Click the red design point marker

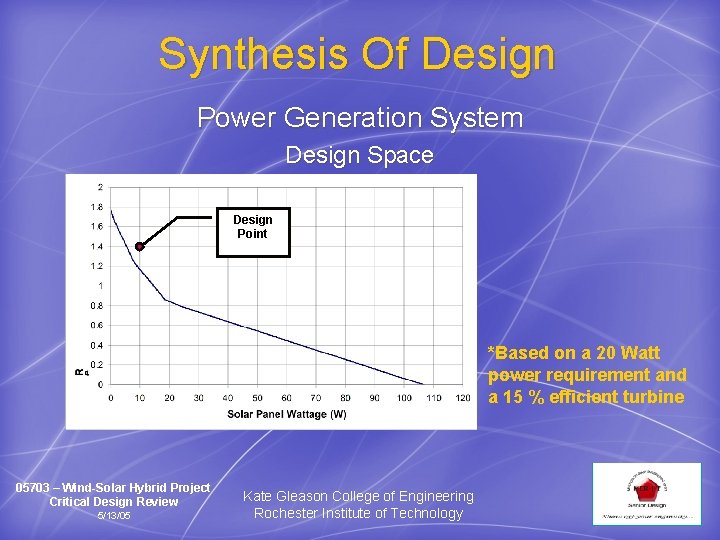tap(140, 247)
